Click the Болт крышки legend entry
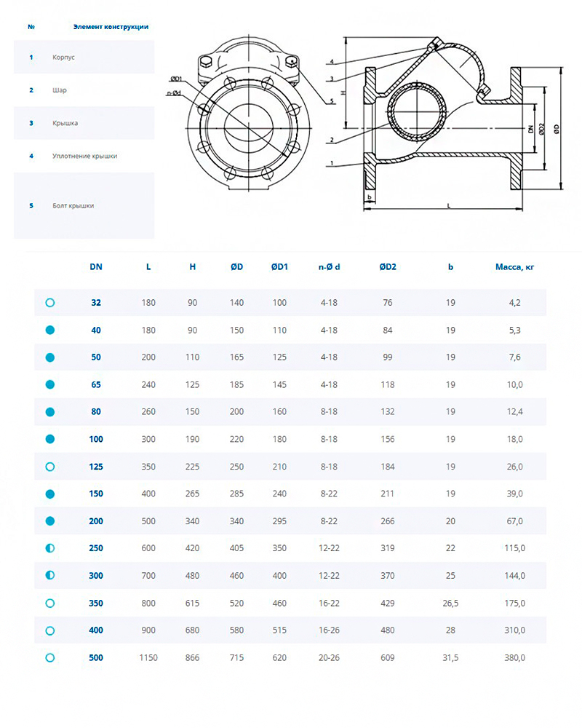Image resolution: width=582 pixels, height=728 pixels. pyautogui.click(x=84, y=205)
